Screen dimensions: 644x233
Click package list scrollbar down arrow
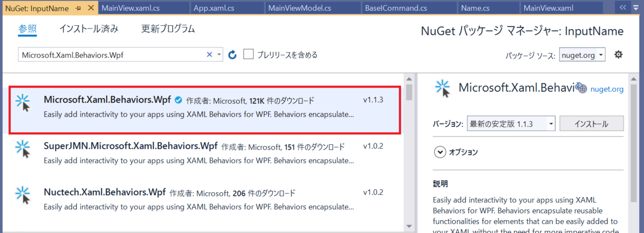click(x=409, y=226)
